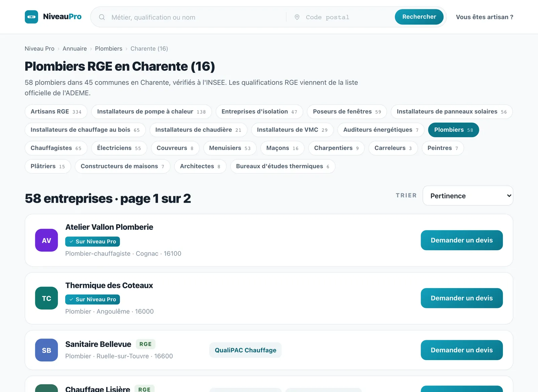Select Installateurs de chauffage au bois filter

click(85, 130)
